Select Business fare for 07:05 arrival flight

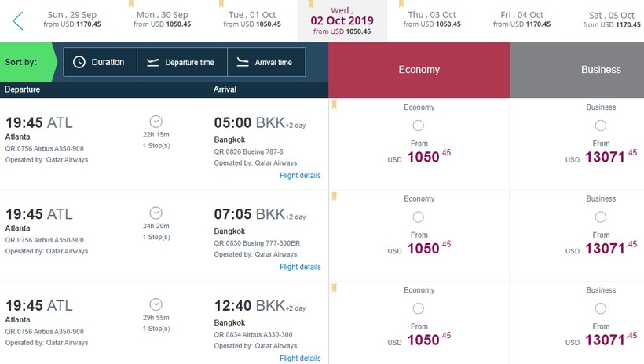(601, 217)
